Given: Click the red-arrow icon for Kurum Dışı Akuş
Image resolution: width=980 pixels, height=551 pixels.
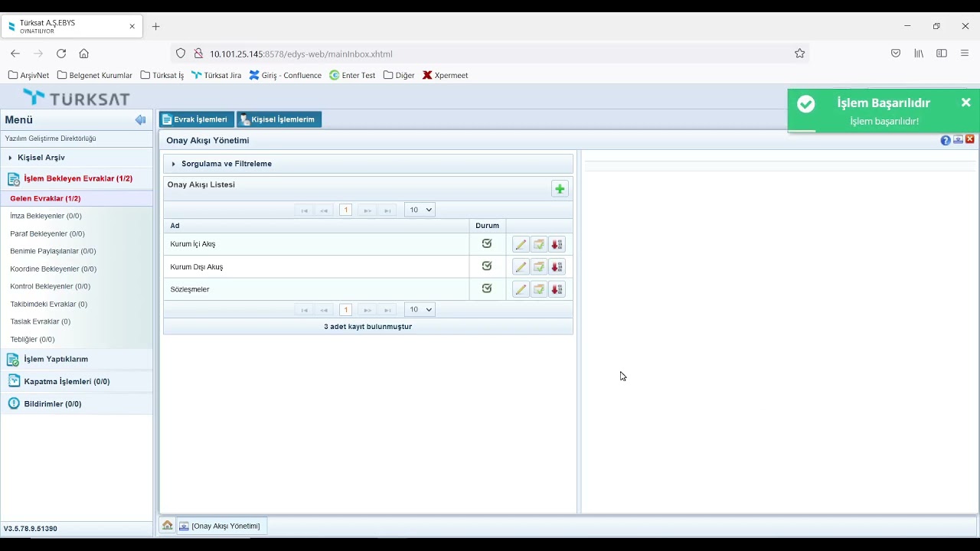Looking at the screenshot, I should pos(557,267).
